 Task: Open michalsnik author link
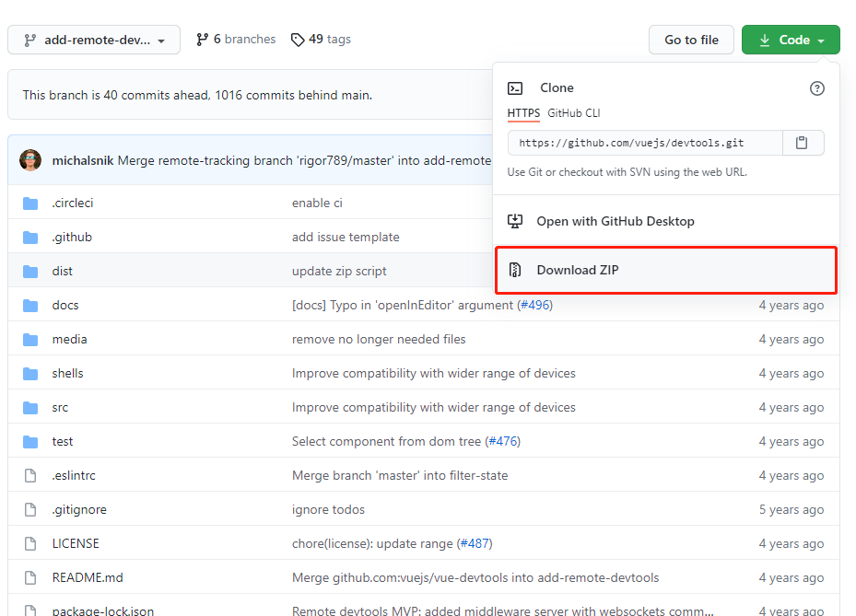tap(82, 160)
